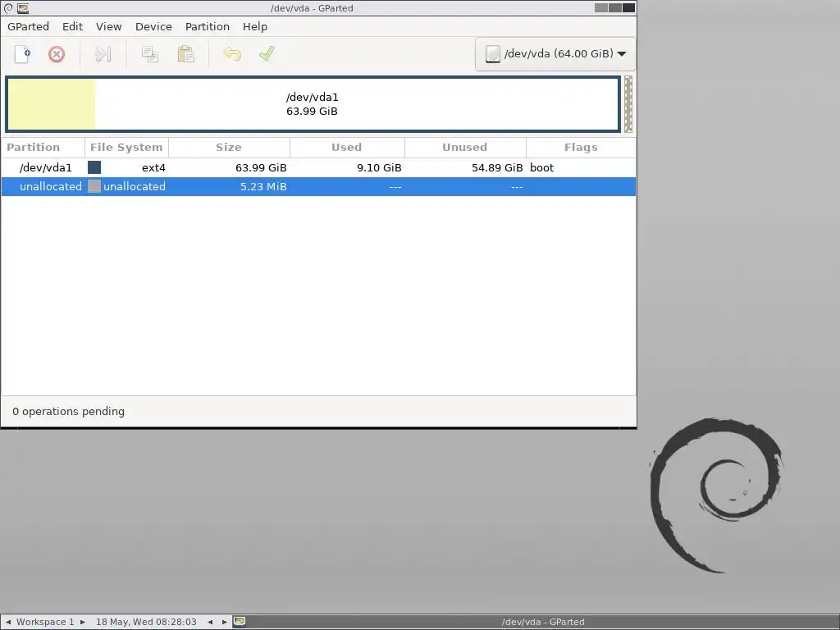Click the ext4 dark blue color swatch
The width and height of the screenshot is (840, 630).
pyautogui.click(x=94, y=167)
